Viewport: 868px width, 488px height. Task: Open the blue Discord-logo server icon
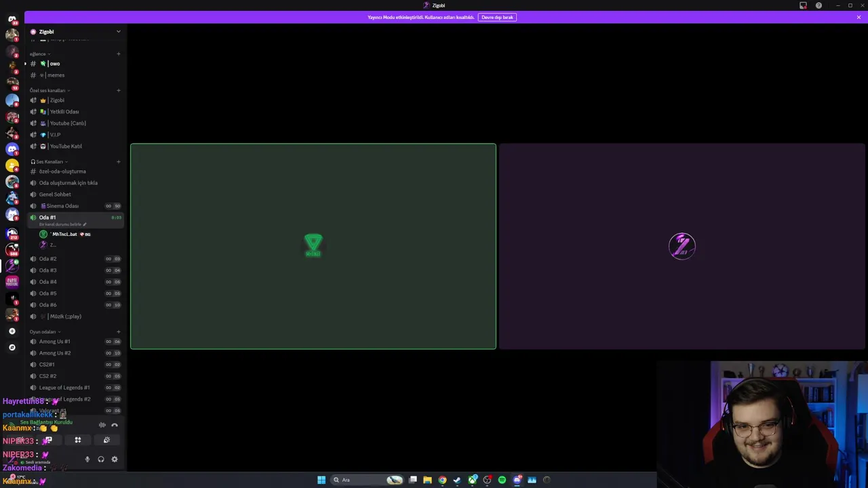12,149
